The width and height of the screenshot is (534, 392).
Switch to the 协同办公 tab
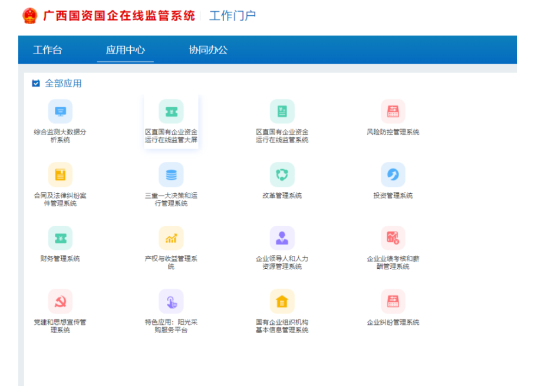click(x=207, y=50)
